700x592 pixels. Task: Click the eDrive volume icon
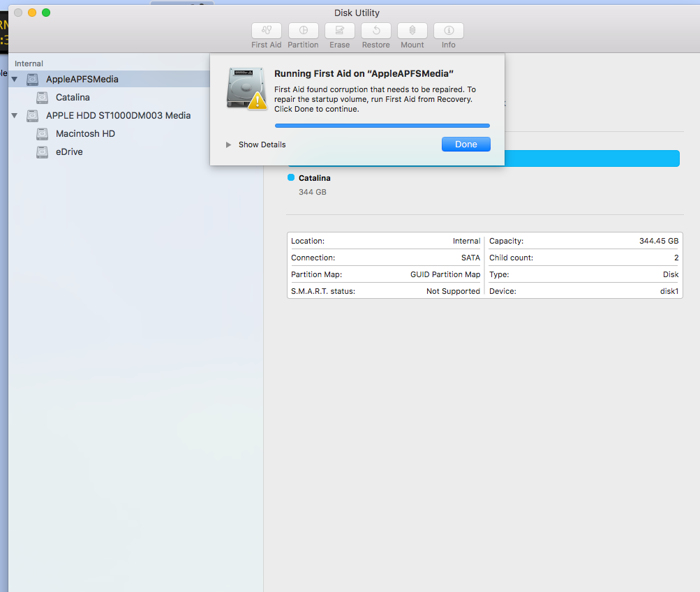[x=43, y=152]
